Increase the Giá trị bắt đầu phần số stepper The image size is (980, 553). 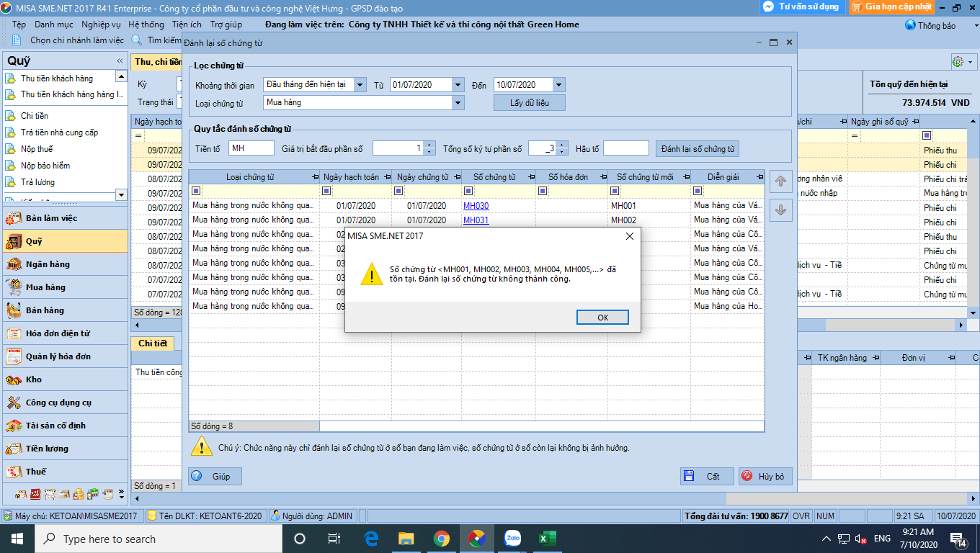(x=429, y=145)
